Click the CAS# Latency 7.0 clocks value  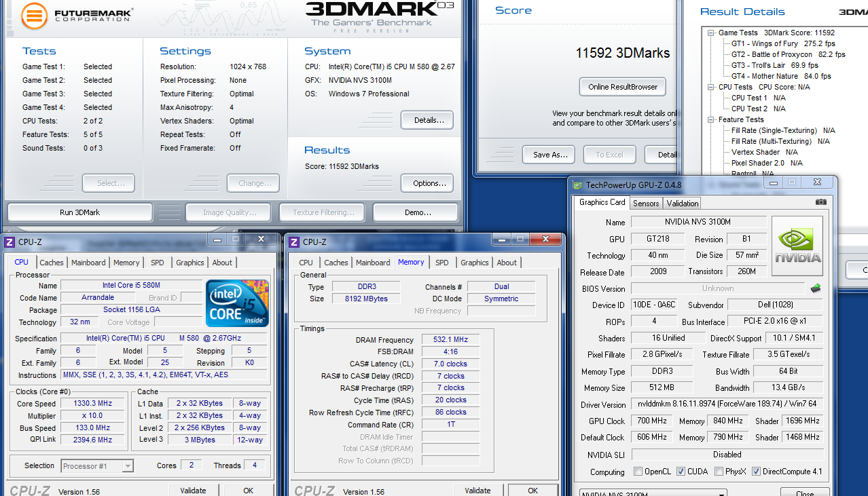coord(451,364)
